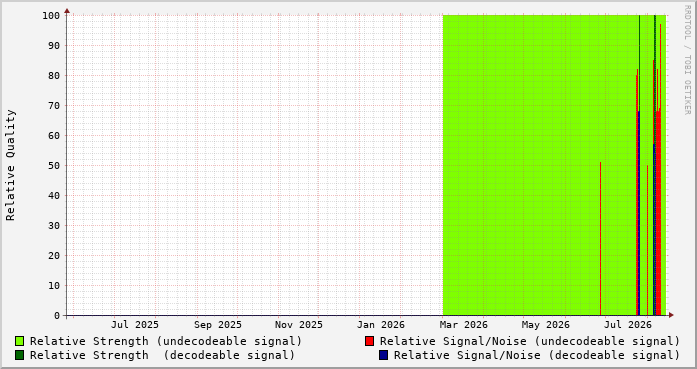Click the light green undecodeable strength swatch
Screen dimensions: 697x369
(20, 341)
